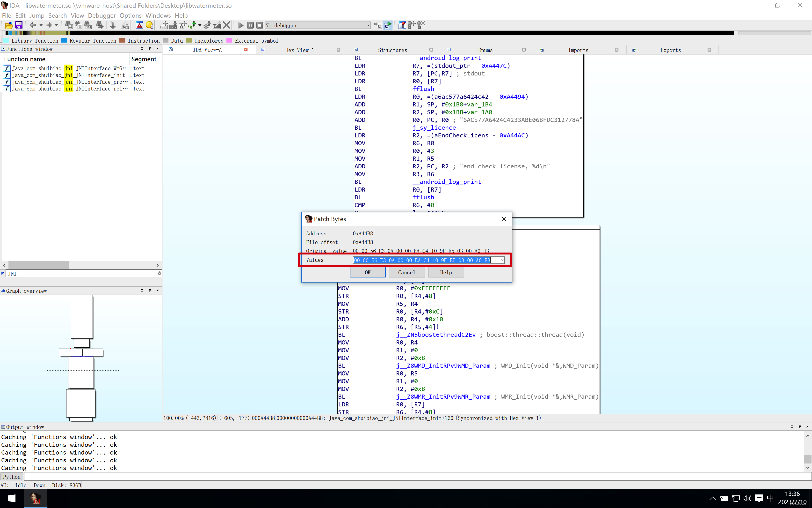812x508 pixels.
Task: Open the Debugger menu
Action: point(102,15)
